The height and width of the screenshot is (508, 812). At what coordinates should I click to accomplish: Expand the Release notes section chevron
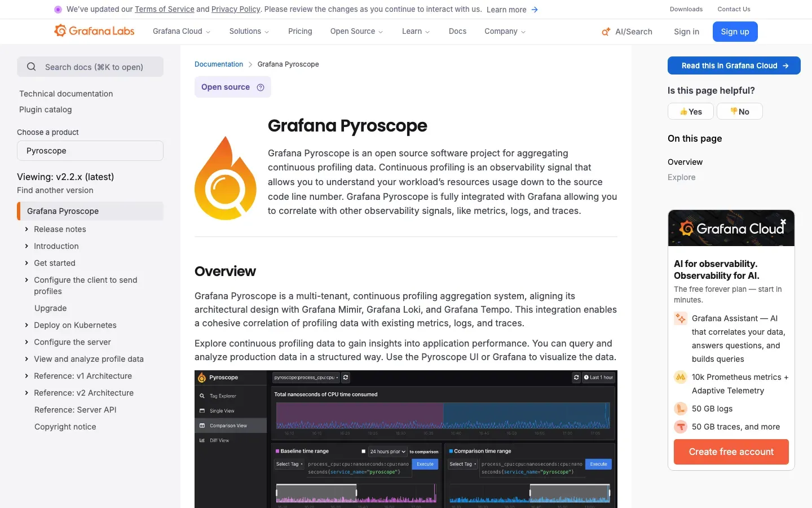pos(27,229)
